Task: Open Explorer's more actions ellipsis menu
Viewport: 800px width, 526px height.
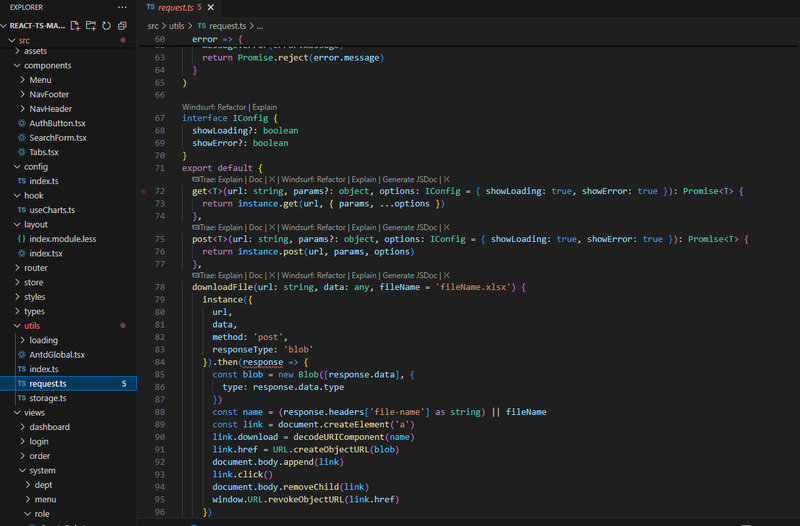Action: click(124, 7)
